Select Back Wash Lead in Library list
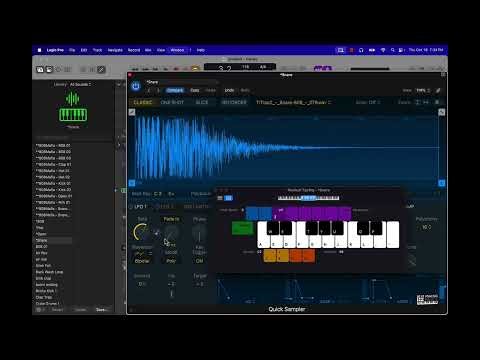 pos(49,272)
